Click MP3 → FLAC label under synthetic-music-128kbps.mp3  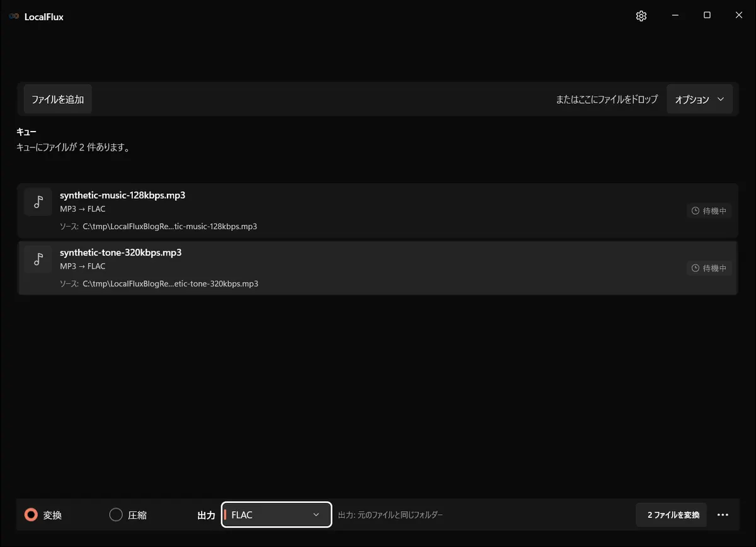click(x=83, y=209)
